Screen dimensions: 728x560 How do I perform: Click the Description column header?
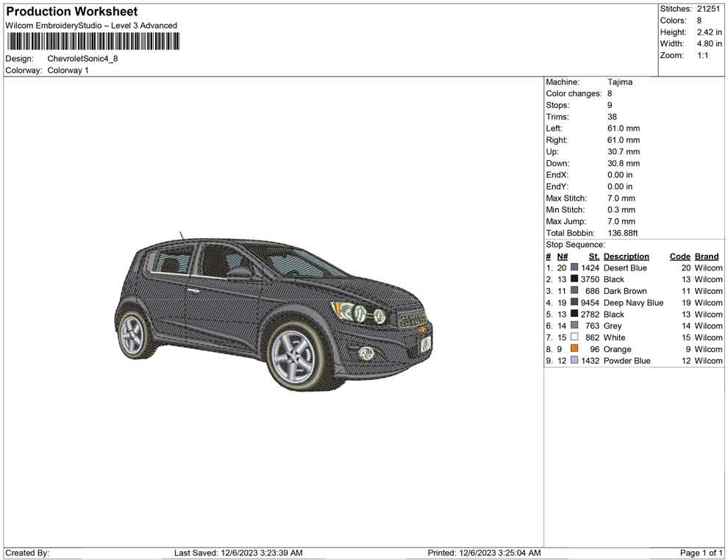[x=626, y=256]
